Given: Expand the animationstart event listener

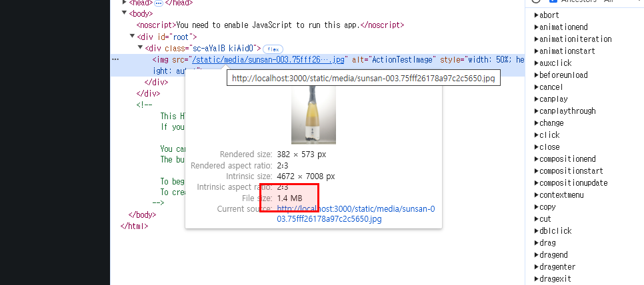Looking at the screenshot, I should tap(537, 51).
